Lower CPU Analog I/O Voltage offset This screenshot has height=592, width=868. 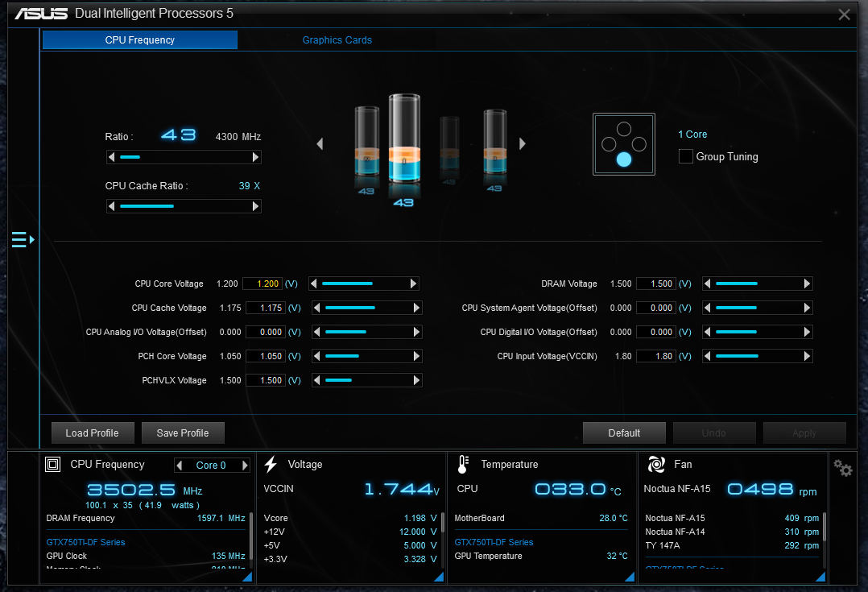coord(317,333)
